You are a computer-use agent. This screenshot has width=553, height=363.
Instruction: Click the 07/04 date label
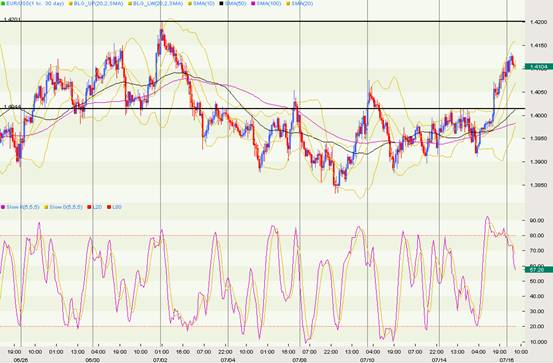(228, 360)
